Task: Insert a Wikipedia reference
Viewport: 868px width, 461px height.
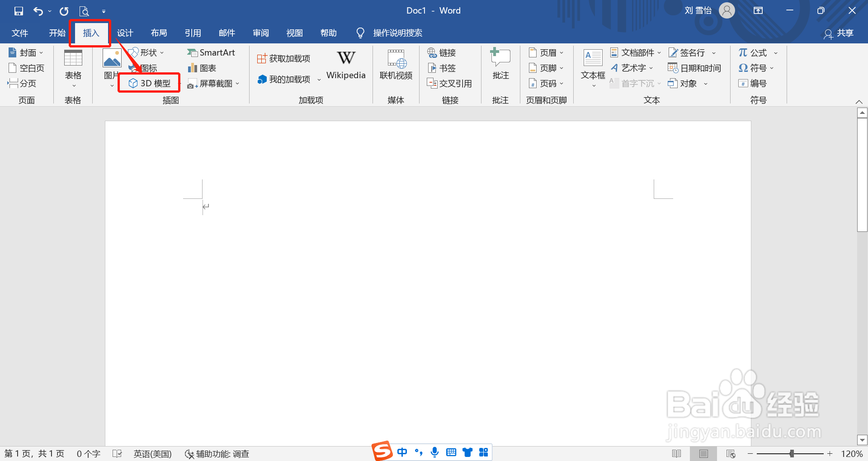Action: pos(345,65)
